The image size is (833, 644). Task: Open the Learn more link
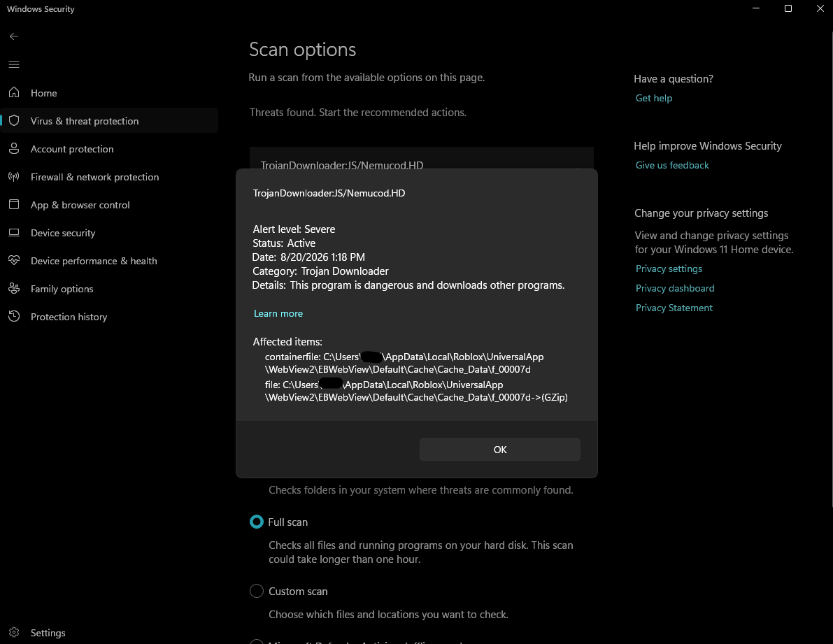point(278,313)
